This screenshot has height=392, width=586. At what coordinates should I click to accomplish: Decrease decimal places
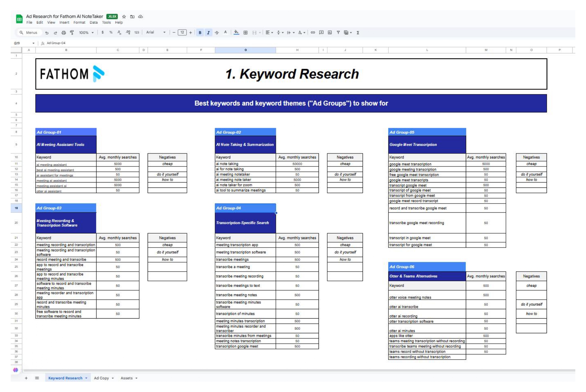[x=119, y=33]
